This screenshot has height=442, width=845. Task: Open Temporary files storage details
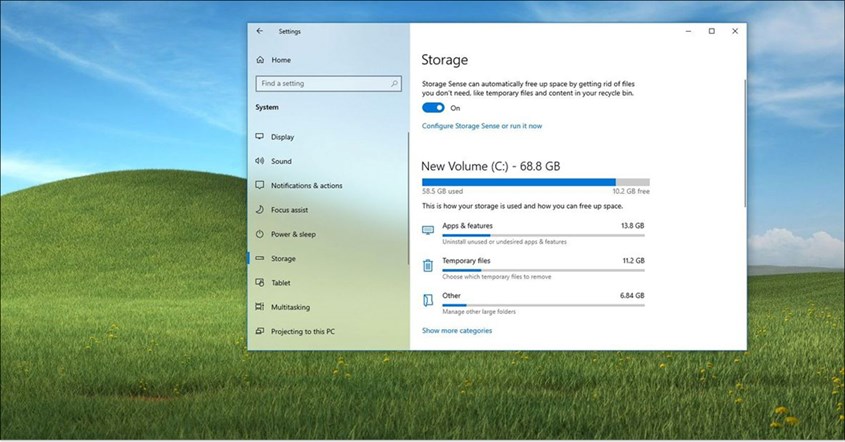pos(533,268)
